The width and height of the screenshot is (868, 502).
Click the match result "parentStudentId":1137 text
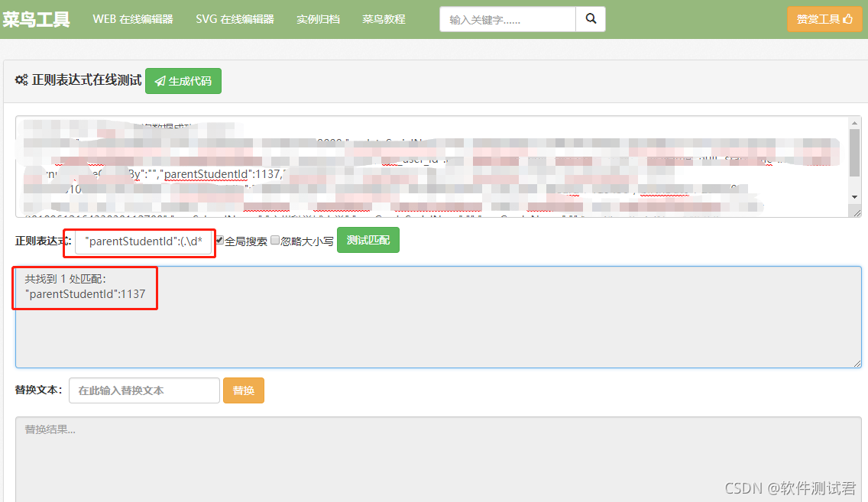tap(86, 294)
